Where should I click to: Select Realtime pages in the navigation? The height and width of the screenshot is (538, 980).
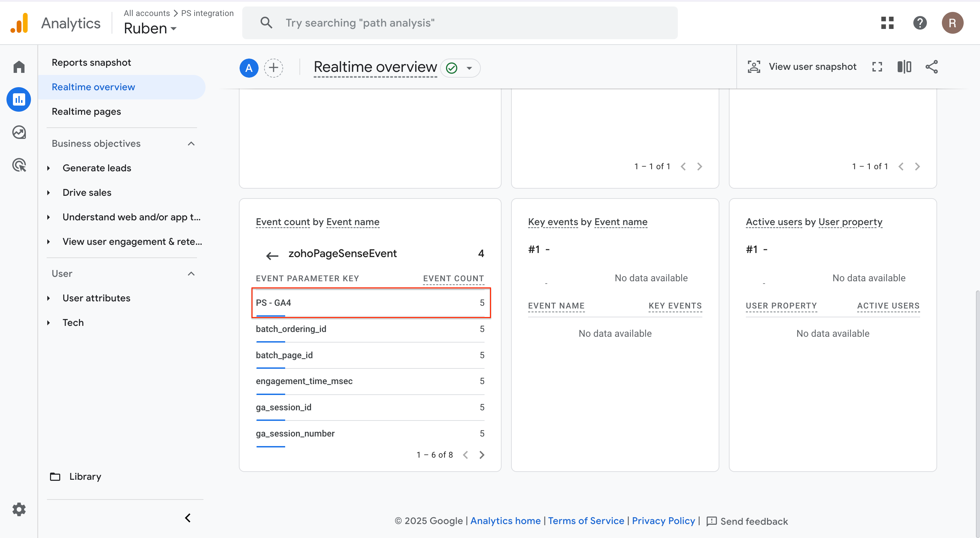point(86,112)
